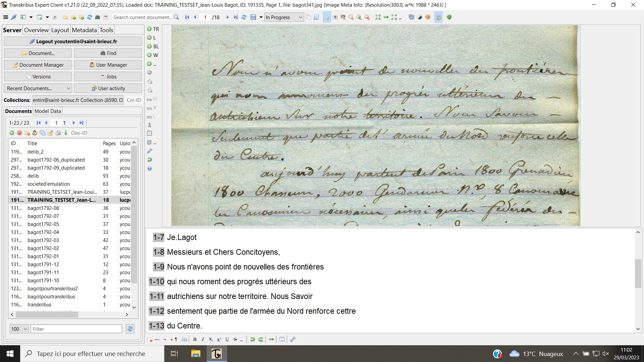Image resolution: width=644 pixels, height=362 pixels.
Task: Toggle italic formatting in the transcription toolbar
Action: pyautogui.click(x=203, y=339)
